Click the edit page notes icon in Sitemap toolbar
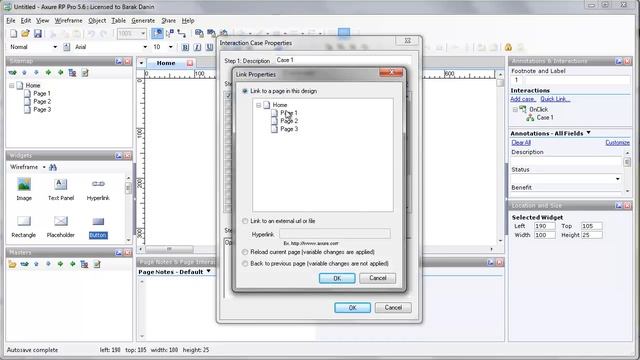The width and height of the screenshot is (640, 360). [85, 73]
